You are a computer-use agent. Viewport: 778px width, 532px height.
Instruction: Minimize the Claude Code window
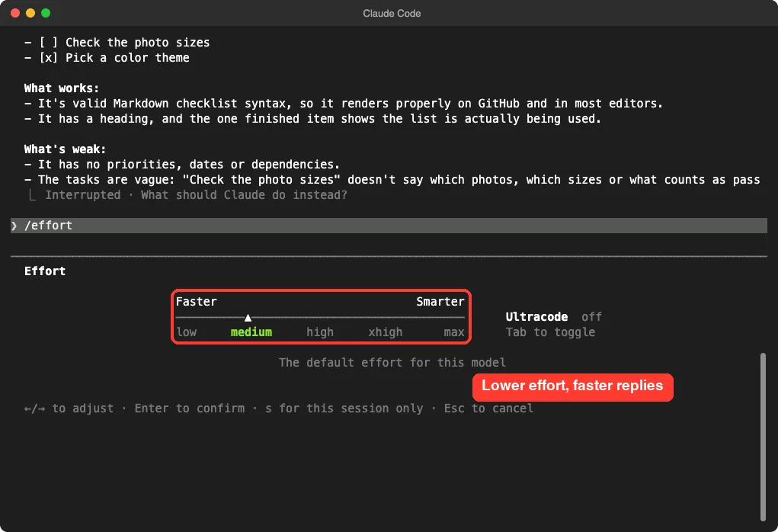[x=30, y=13]
